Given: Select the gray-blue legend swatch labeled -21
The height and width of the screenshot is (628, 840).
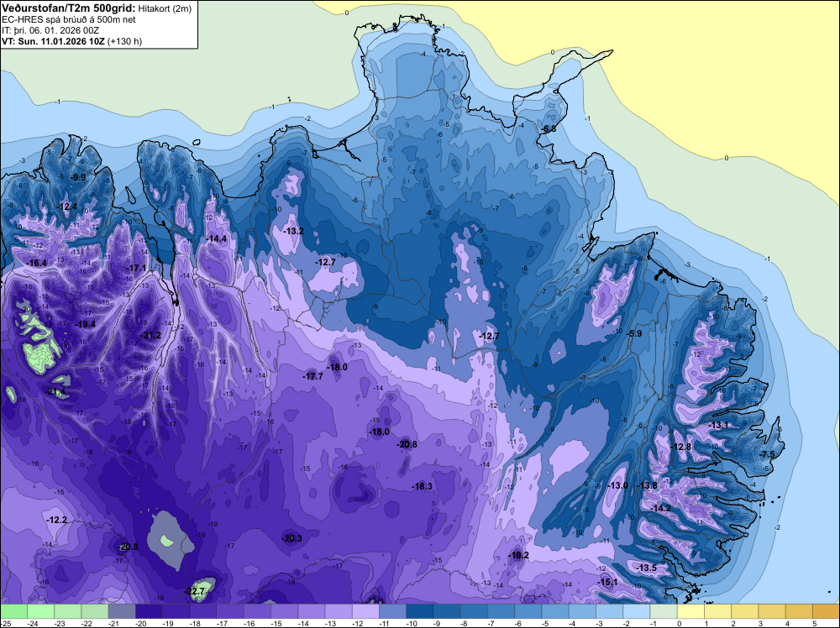Looking at the screenshot, I should click(x=122, y=611).
